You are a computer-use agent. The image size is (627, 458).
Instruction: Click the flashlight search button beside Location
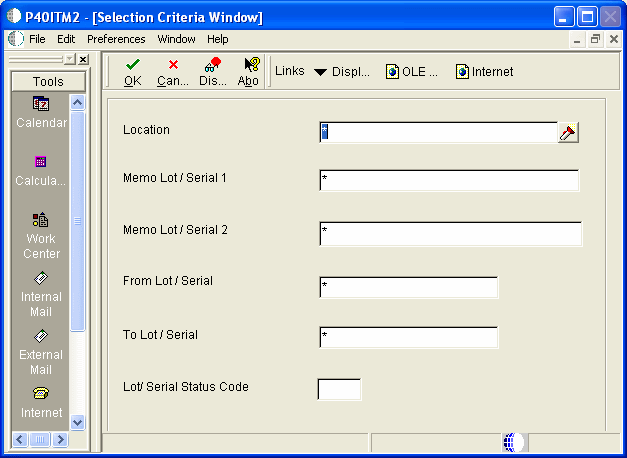coord(568,132)
